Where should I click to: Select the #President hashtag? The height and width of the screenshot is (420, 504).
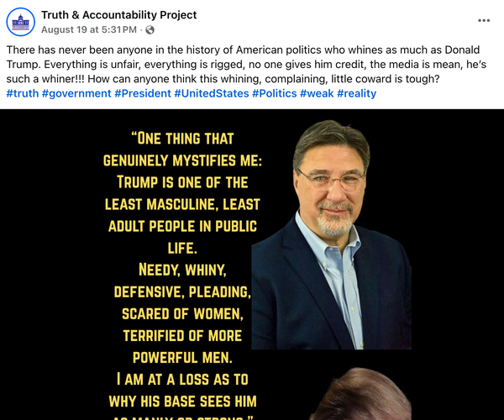point(143,93)
